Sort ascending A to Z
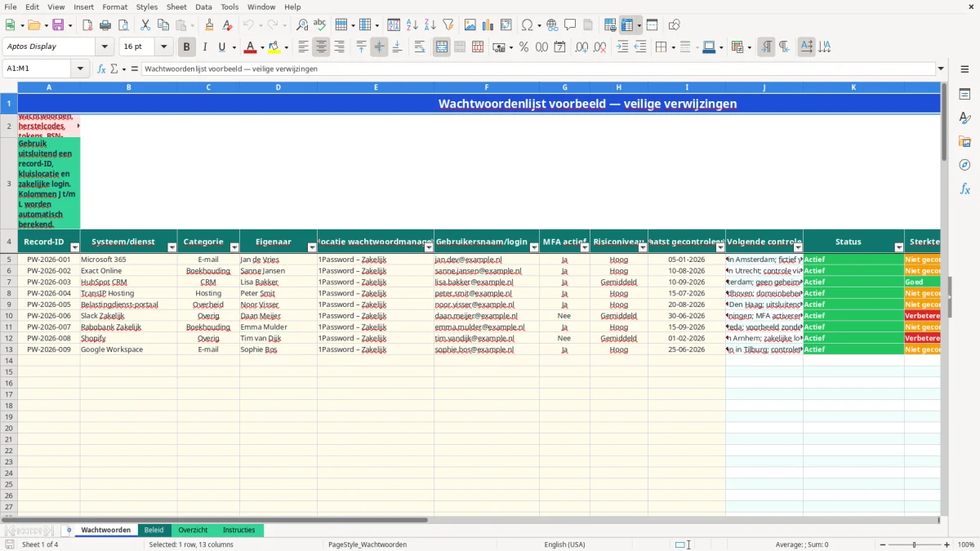 pyautogui.click(x=412, y=25)
